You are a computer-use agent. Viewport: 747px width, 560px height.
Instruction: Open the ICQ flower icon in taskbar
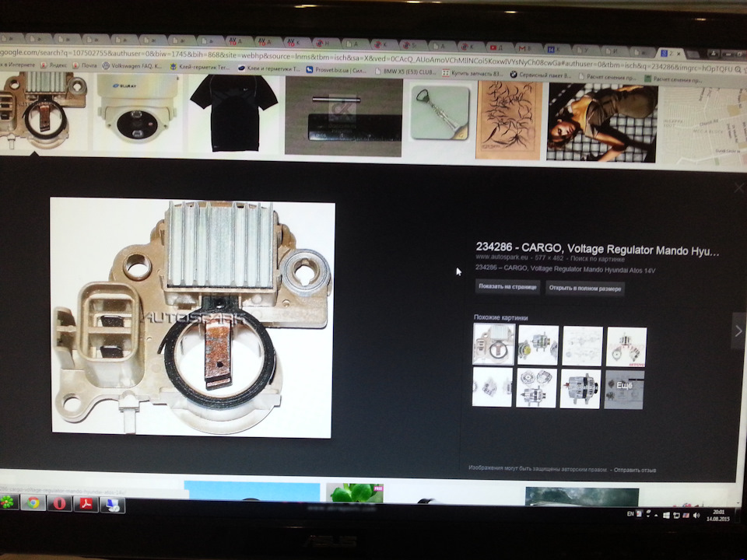[7, 502]
